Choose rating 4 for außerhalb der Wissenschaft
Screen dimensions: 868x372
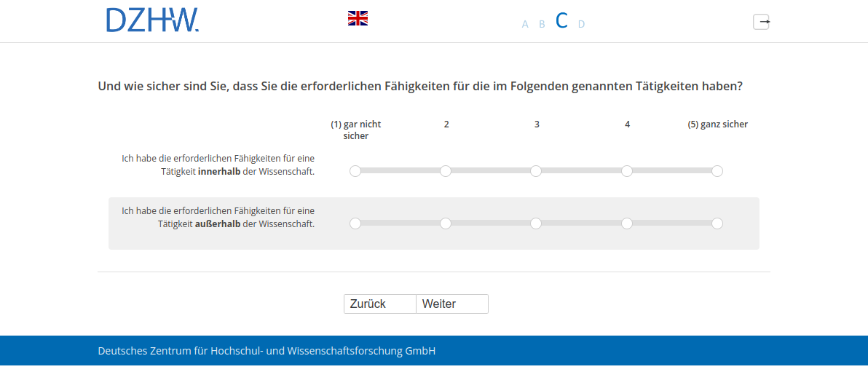(627, 223)
